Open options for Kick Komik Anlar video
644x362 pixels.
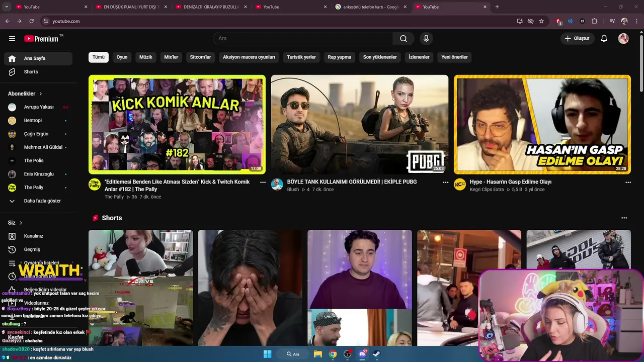(263, 183)
